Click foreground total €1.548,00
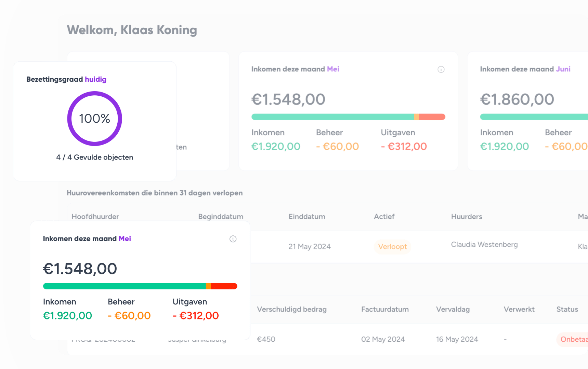Image resolution: width=588 pixels, height=369 pixels. [x=80, y=269]
